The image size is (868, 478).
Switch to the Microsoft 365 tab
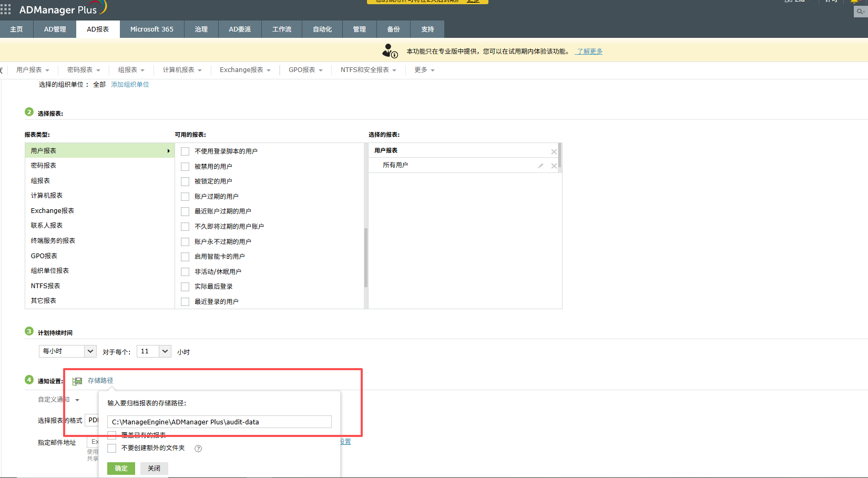(x=151, y=29)
